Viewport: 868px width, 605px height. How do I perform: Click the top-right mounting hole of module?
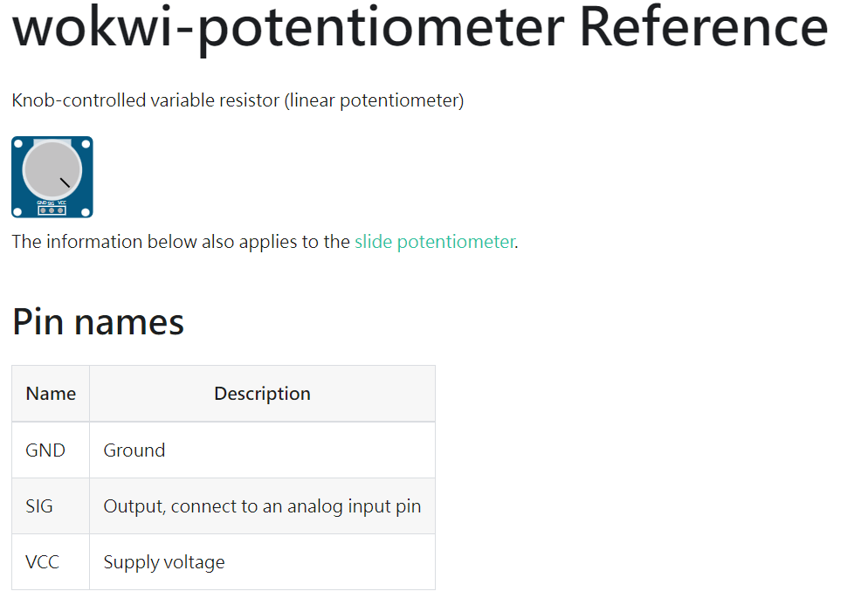tap(86, 144)
